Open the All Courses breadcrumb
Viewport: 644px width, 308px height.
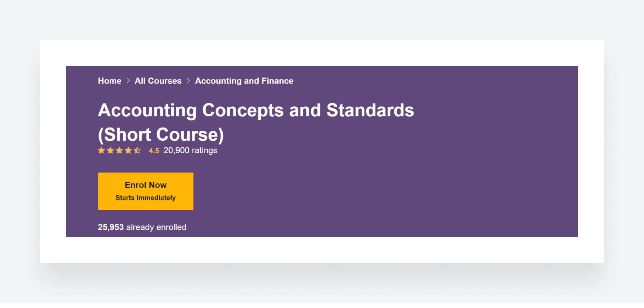(x=158, y=81)
